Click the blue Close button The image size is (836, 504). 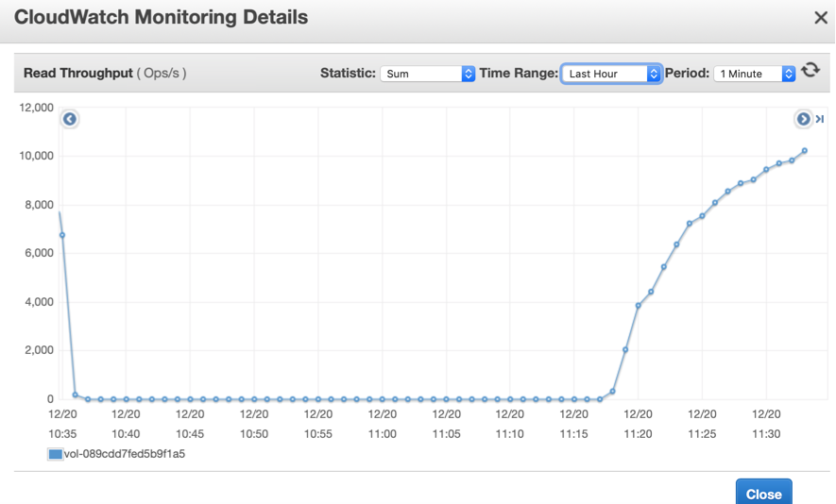(763, 494)
